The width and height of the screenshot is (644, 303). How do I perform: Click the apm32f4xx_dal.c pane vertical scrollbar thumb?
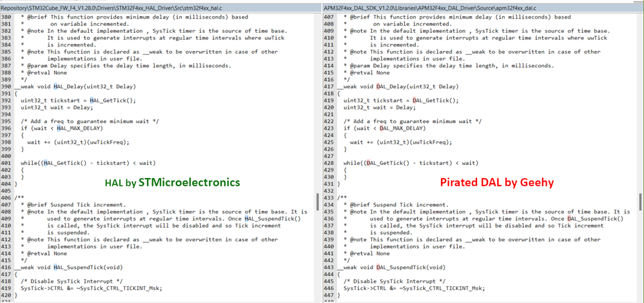click(641, 202)
